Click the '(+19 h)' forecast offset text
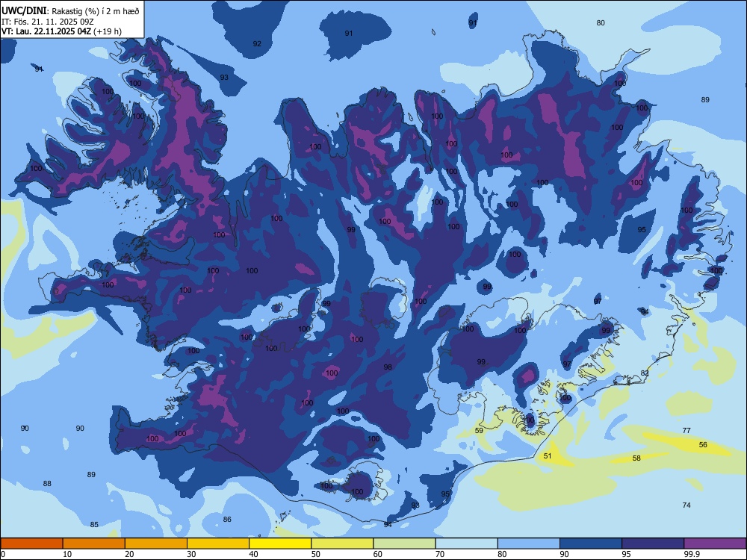The width and height of the screenshot is (747, 560). pos(108,31)
